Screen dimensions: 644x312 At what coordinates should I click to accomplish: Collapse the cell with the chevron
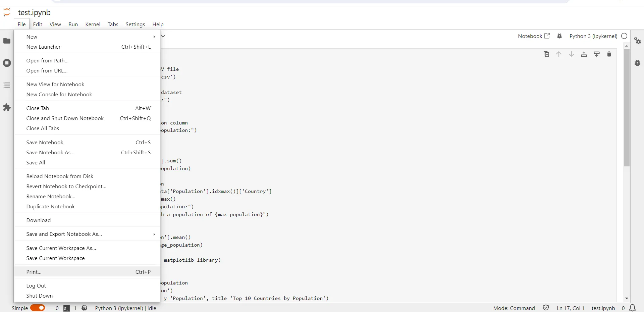(163, 36)
